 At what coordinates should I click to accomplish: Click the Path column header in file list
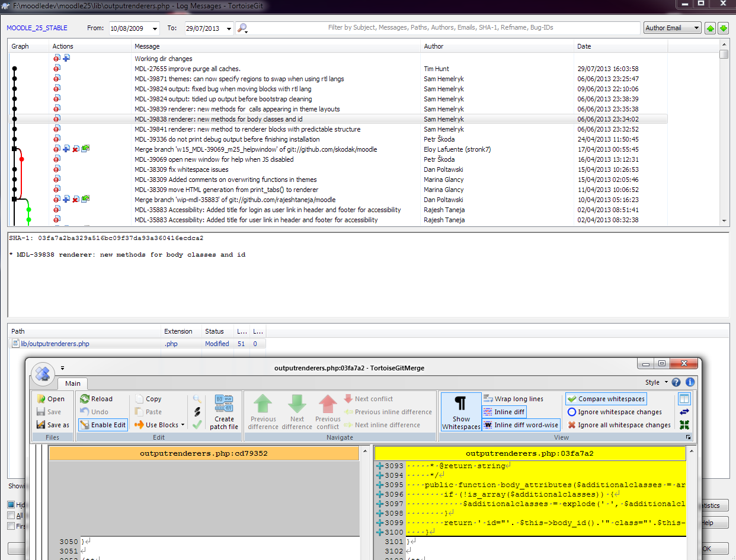click(85, 331)
